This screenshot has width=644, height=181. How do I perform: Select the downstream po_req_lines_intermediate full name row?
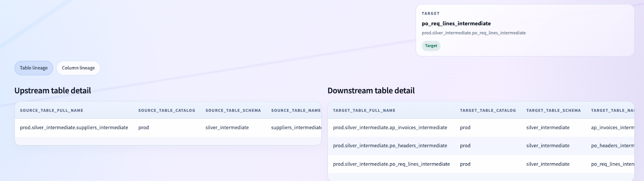(391, 164)
